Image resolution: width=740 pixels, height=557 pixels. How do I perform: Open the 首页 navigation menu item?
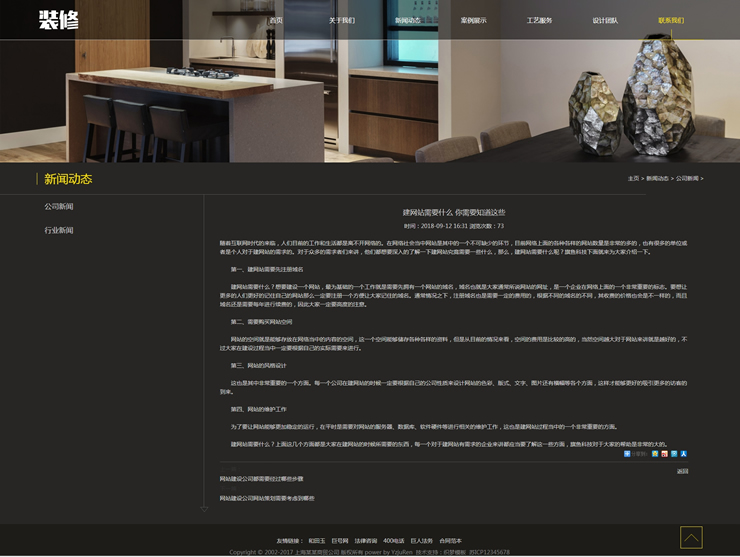pyautogui.click(x=276, y=20)
